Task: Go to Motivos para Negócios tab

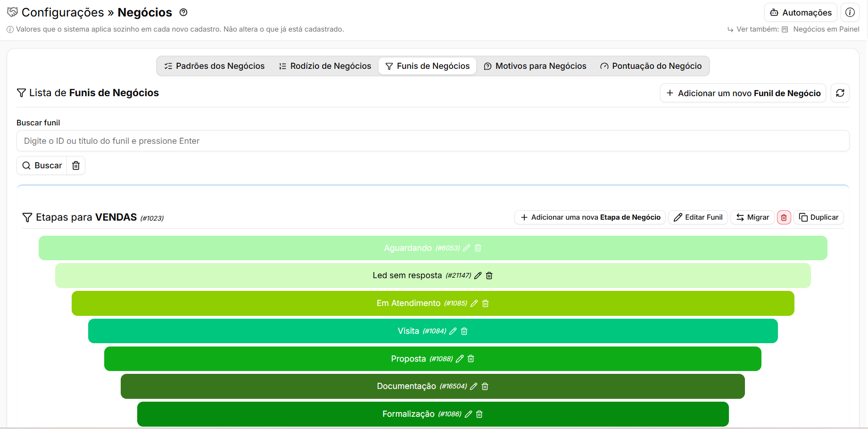Action: [536, 66]
